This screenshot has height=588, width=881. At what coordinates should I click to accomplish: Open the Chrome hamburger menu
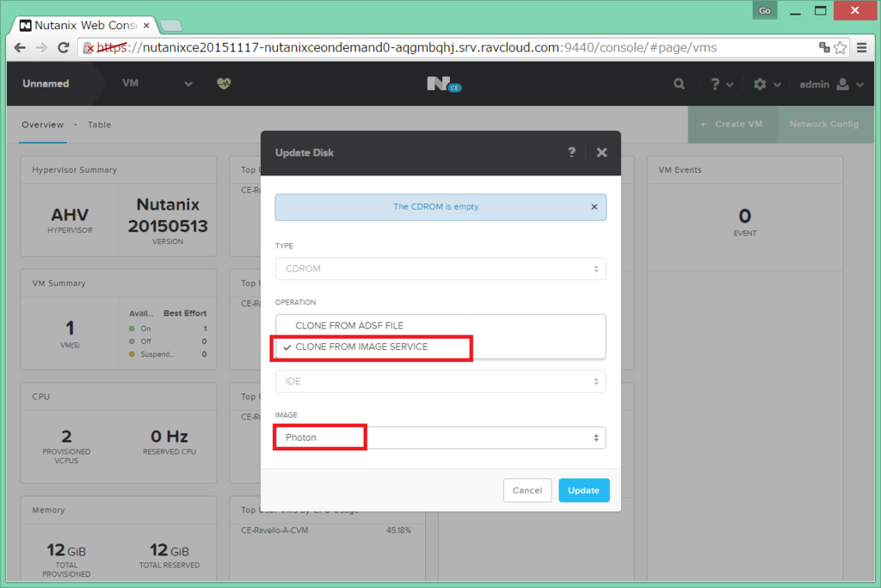(861, 48)
